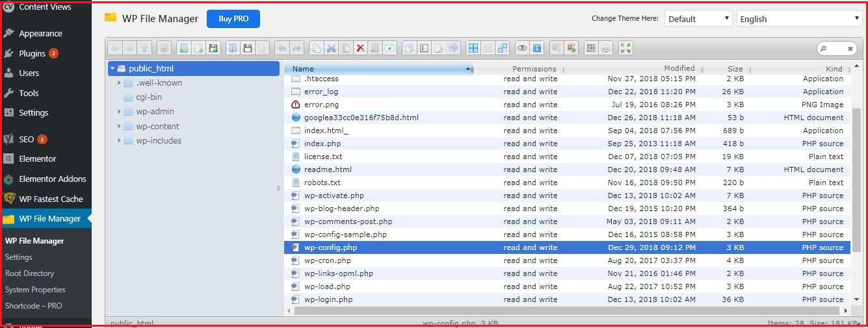Select the error_log file row
Image resolution: width=868 pixels, height=328 pixels.
[568, 92]
